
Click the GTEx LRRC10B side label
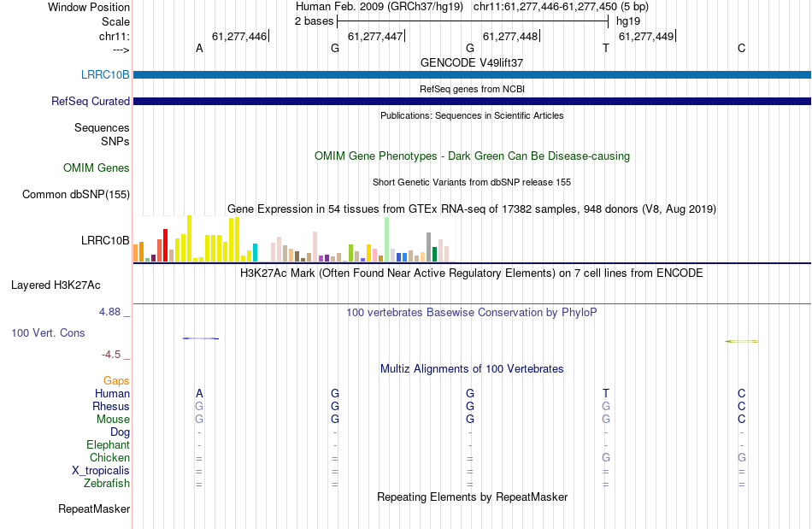[x=105, y=240]
